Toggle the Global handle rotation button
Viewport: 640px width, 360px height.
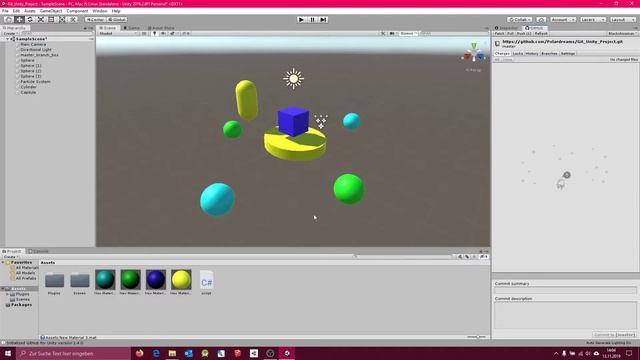117,20
